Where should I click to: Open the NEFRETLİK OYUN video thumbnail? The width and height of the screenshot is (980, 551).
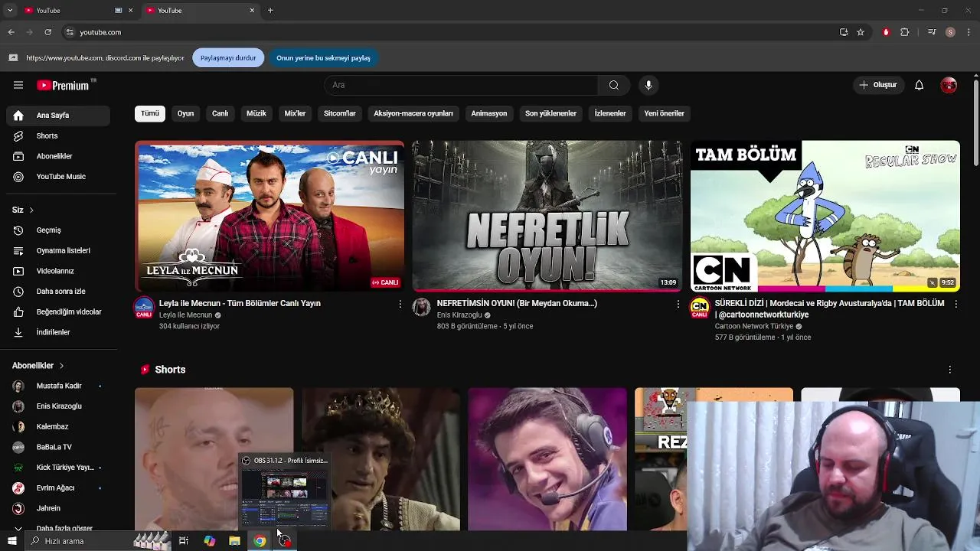pos(547,216)
